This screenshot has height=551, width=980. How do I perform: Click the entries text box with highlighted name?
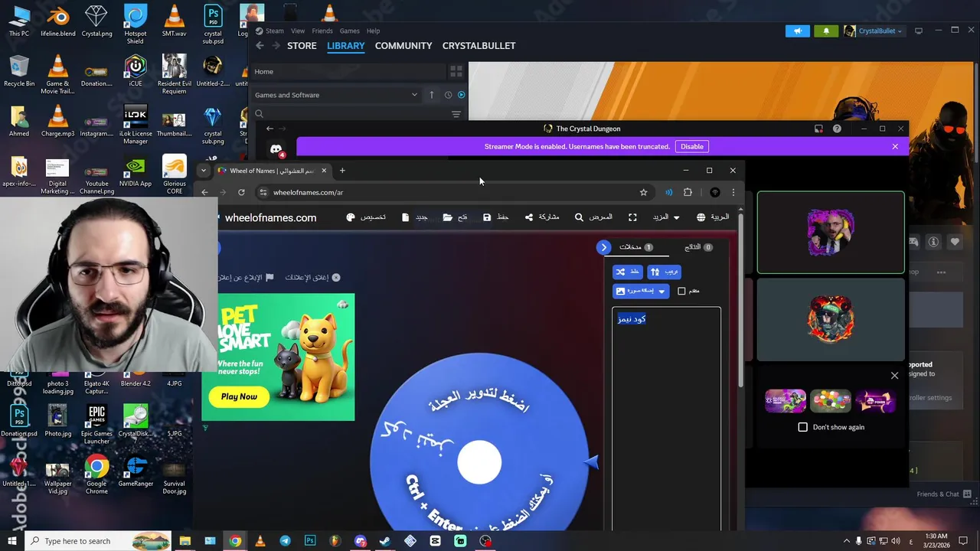(666, 417)
